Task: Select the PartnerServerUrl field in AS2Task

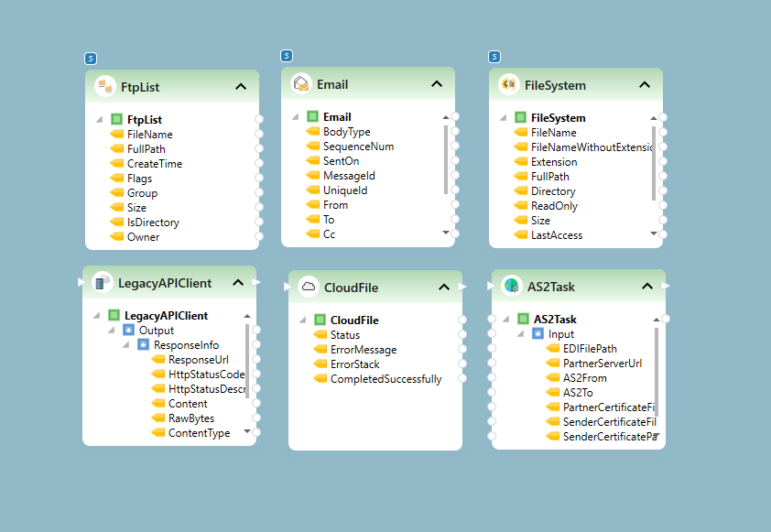Action: point(603,363)
